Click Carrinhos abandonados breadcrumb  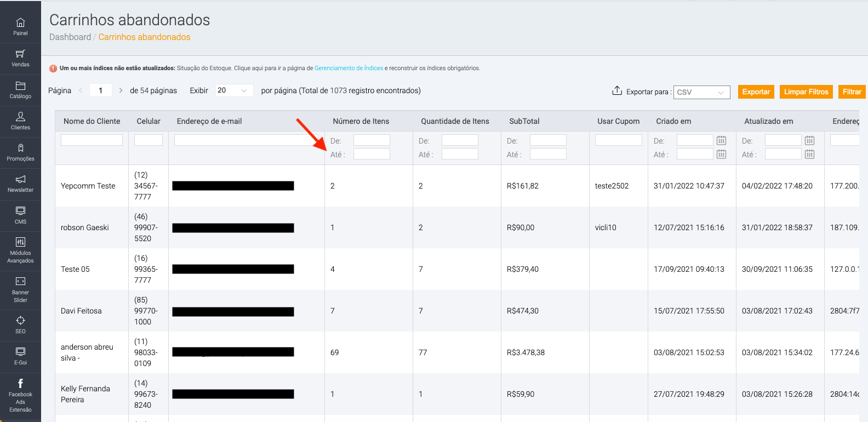tap(145, 37)
